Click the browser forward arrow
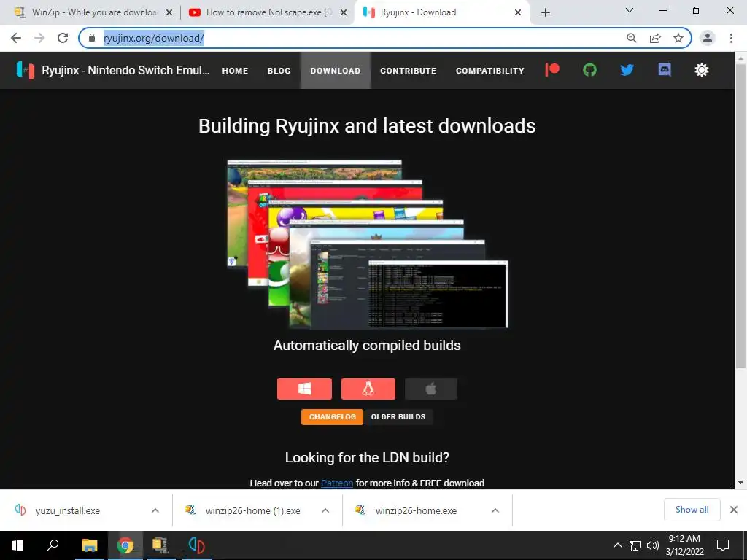747x560 pixels. pyautogui.click(x=39, y=38)
